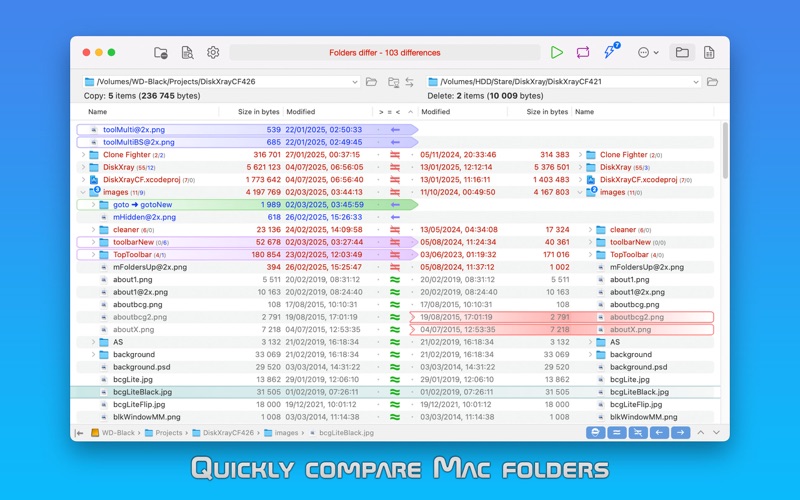The height and width of the screenshot is (500, 800).
Task: Run the purple synchronize loop icon
Action: point(583,53)
